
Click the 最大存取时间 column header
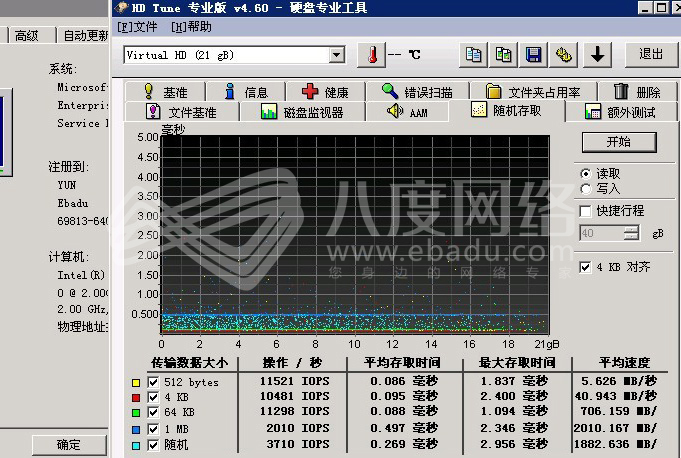click(x=517, y=362)
